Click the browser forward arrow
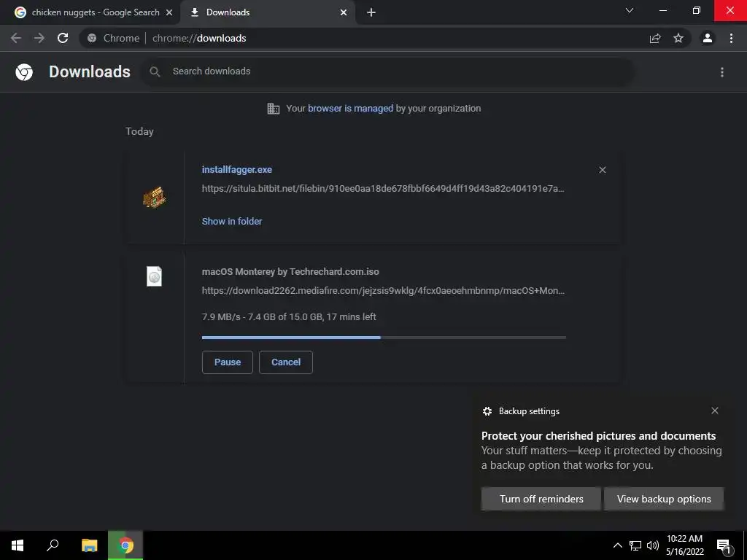 point(39,38)
